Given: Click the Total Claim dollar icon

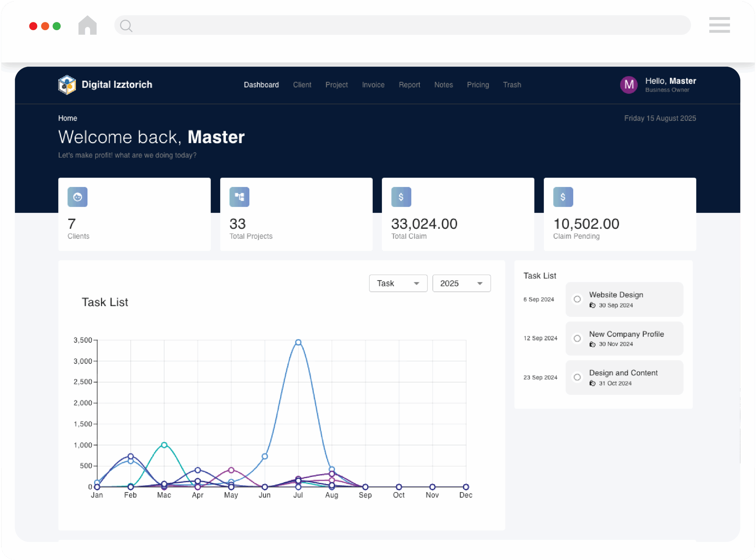Looking at the screenshot, I should tap(401, 197).
